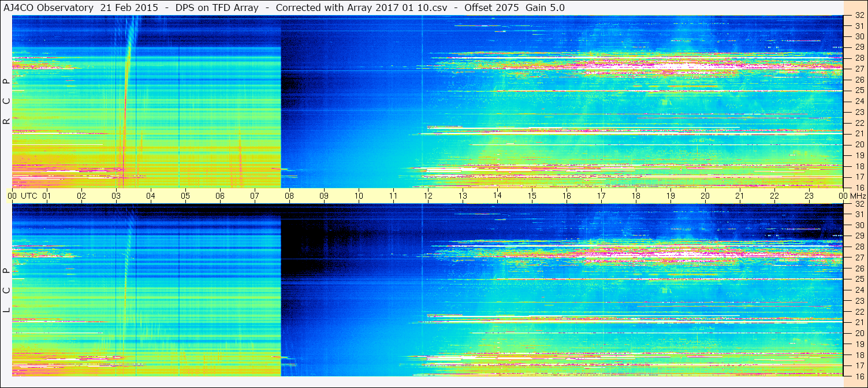Select hour 20 on the UTC time axis

click(x=705, y=196)
